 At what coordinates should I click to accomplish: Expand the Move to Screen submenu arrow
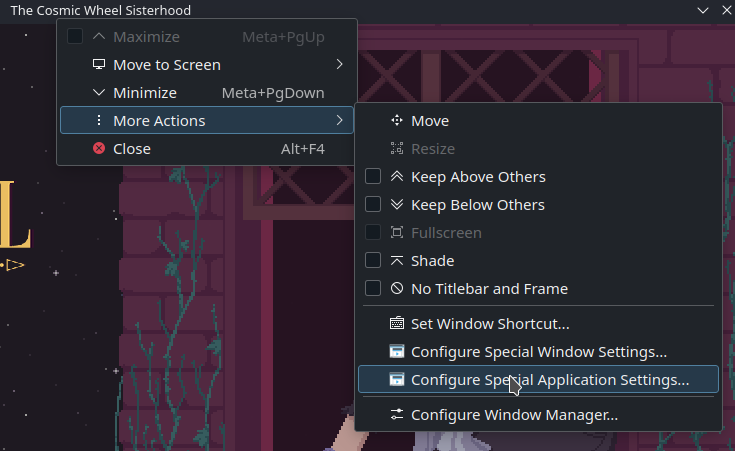point(339,64)
